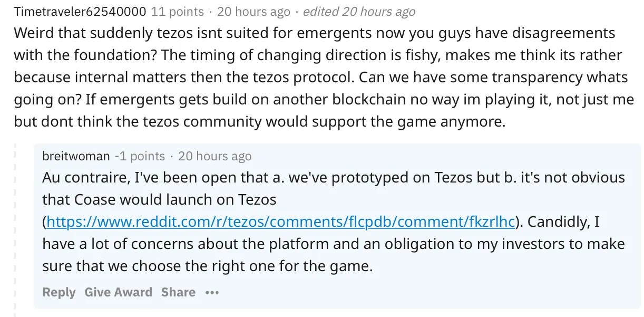Click 'edited 20 hours ago' label
Screen dimensions: 644x317
[x=359, y=11]
